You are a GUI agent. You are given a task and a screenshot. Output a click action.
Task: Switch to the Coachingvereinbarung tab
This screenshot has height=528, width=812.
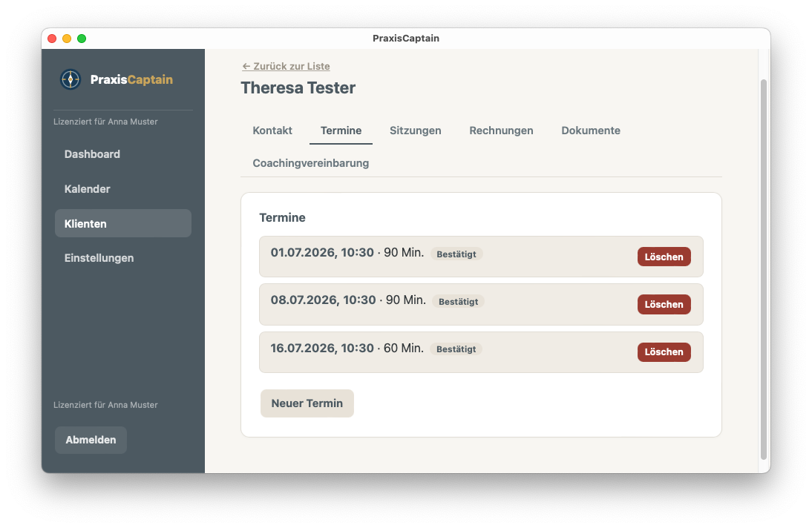point(311,163)
